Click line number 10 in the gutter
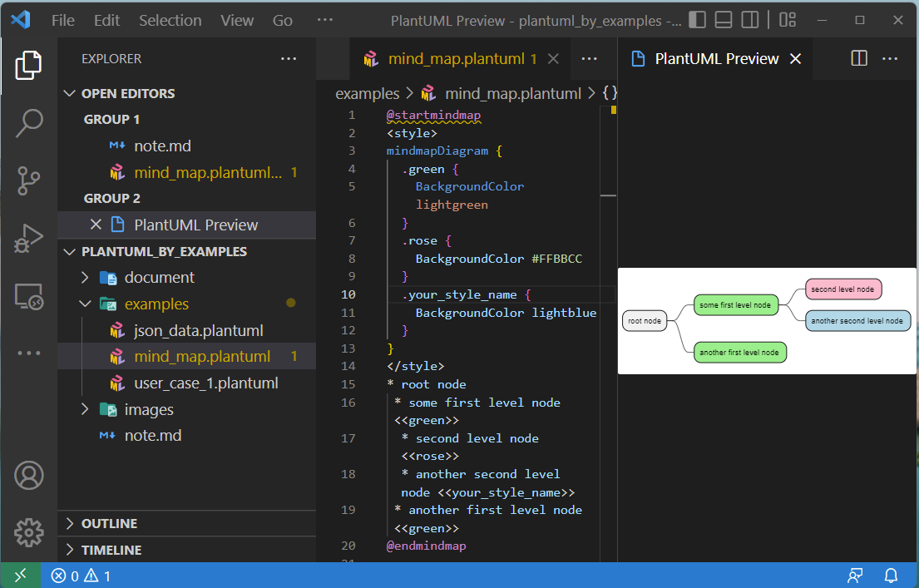 [348, 294]
